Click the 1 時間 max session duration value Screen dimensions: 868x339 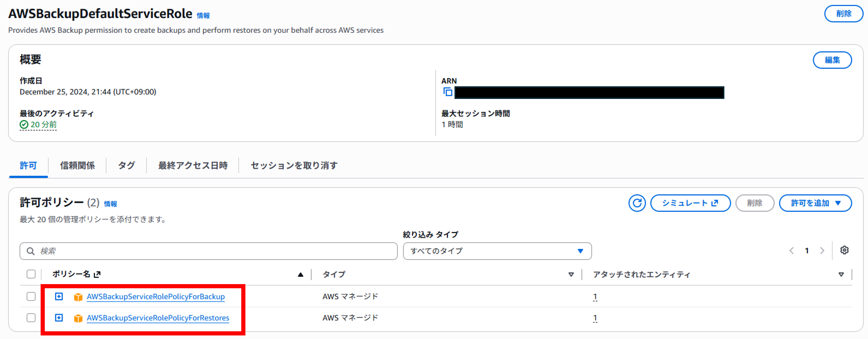point(452,124)
